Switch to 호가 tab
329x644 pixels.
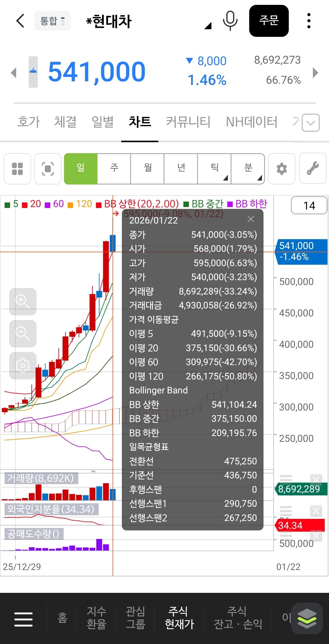click(28, 122)
